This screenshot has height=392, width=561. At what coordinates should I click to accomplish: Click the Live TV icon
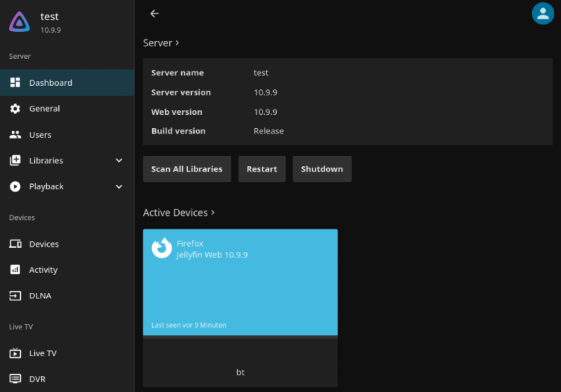(x=15, y=353)
